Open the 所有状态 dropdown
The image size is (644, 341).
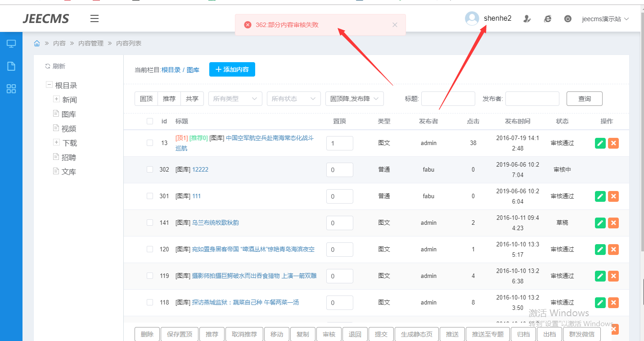[x=294, y=99]
